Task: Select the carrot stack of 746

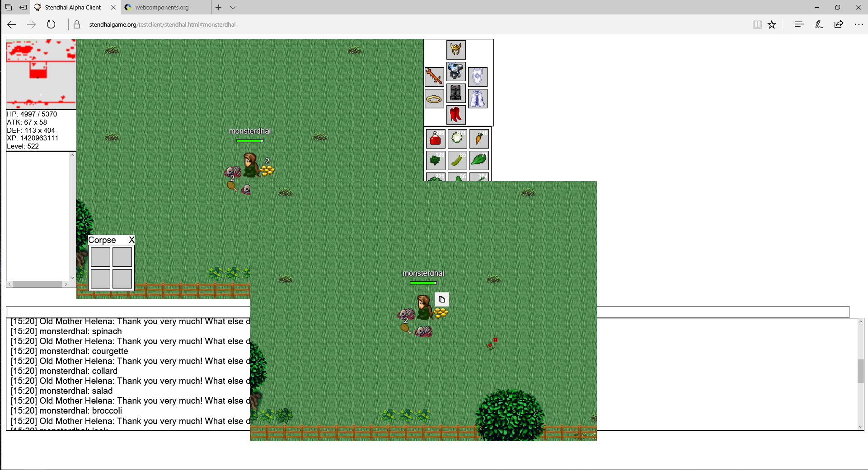Action: tap(479, 139)
